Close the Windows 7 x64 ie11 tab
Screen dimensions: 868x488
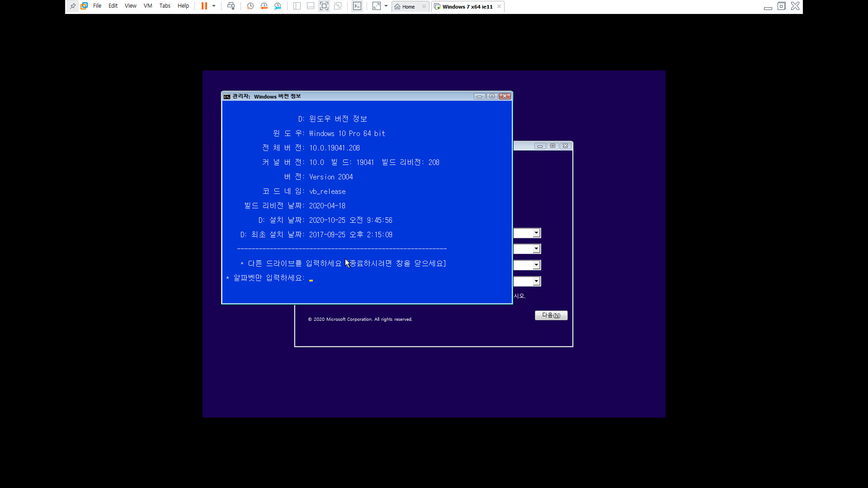499,7
